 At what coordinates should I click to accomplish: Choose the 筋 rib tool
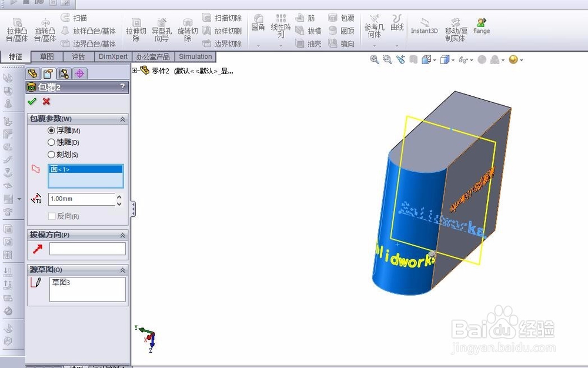(x=305, y=18)
